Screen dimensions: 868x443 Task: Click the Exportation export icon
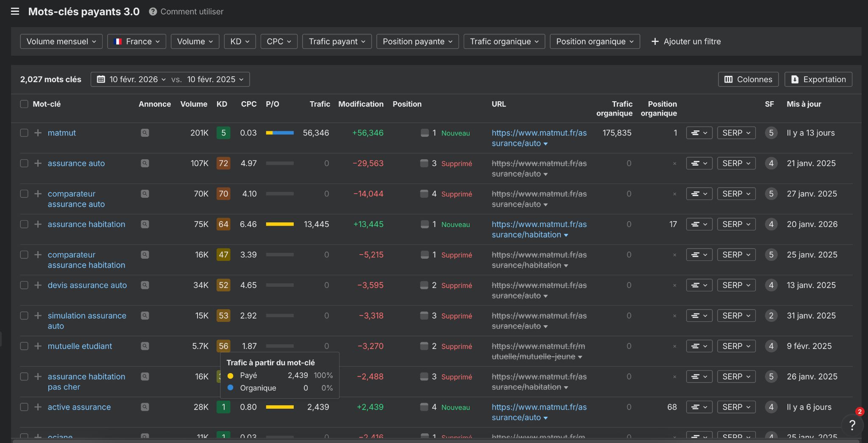point(794,79)
